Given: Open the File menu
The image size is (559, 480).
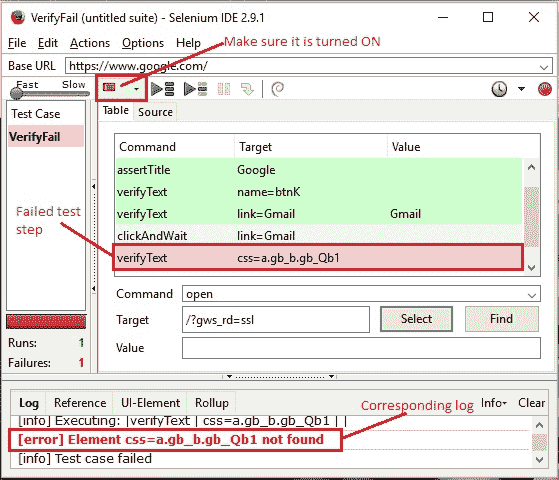Looking at the screenshot, I should (x=17, y=43).
